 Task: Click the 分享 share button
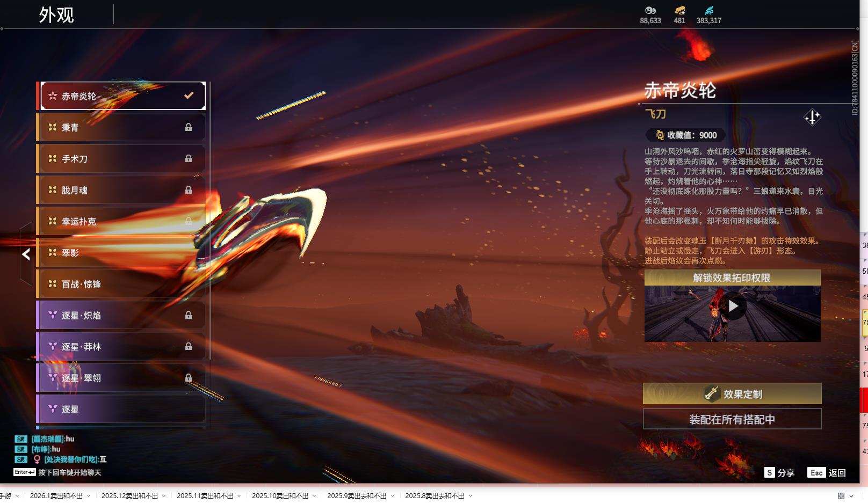coord(786,473)
